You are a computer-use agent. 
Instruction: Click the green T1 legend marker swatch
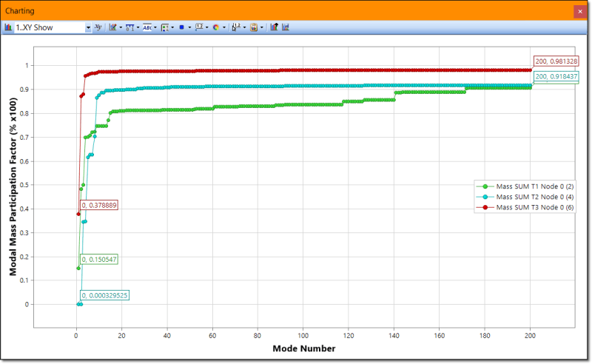485,186
